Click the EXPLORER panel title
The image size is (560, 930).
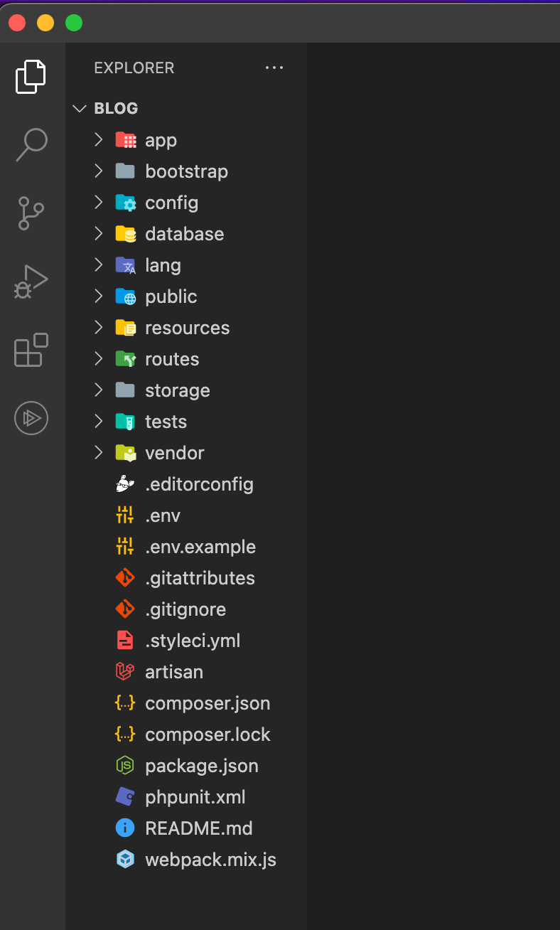[x=134, y=68]
